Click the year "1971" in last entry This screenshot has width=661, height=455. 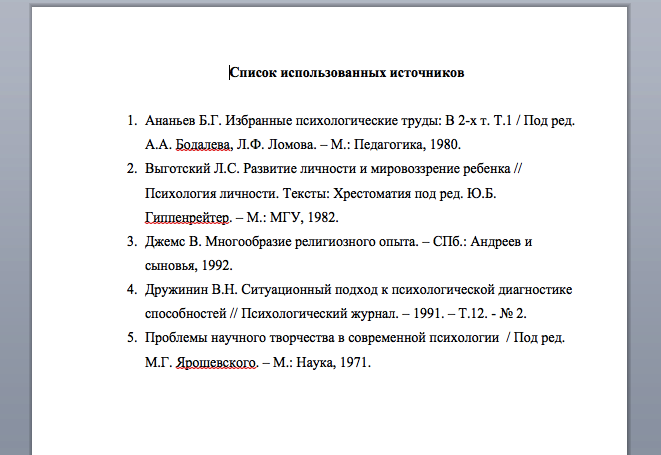[x=354, y=363]
